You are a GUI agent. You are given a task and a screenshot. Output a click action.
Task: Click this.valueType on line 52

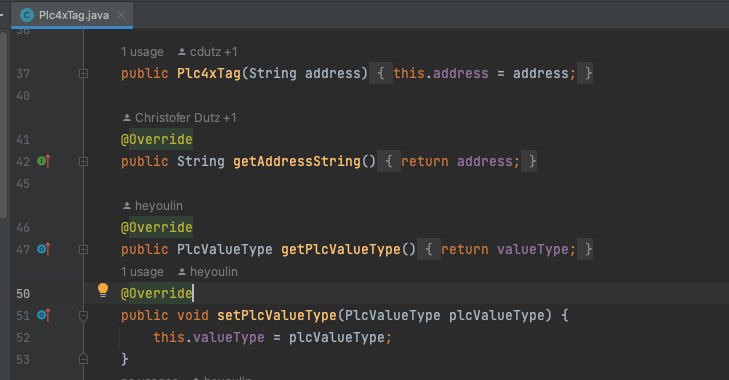point(209,338)
